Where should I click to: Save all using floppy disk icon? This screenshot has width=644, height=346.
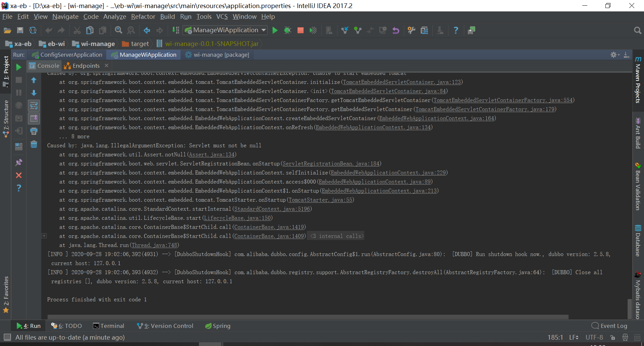click(20, 30)
